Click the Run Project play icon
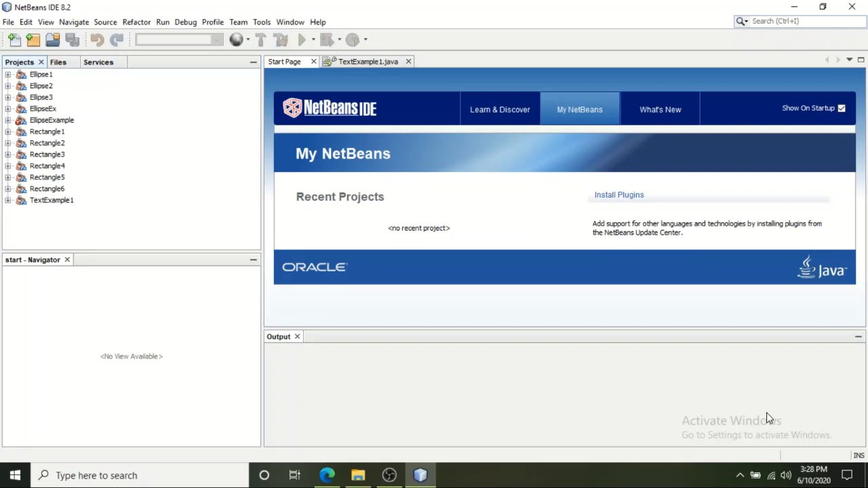 [x=302, y=40]
